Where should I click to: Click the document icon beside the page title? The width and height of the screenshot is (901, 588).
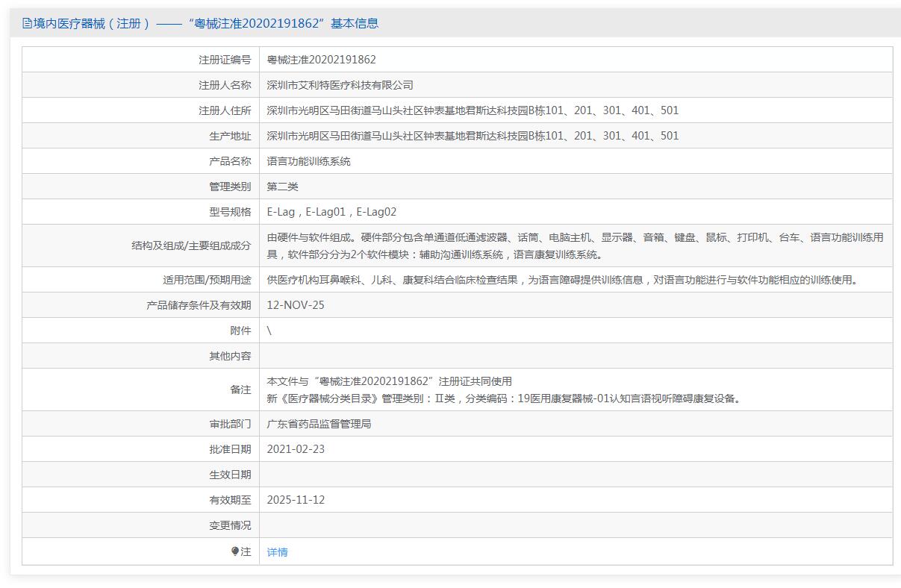tap(27, 23)
